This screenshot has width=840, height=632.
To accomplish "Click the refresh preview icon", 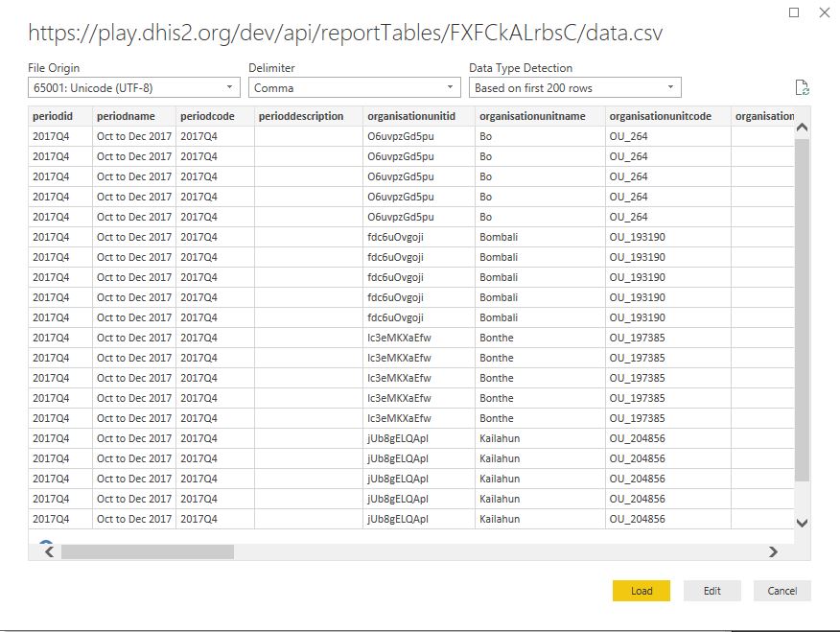I will pos(803,88).
